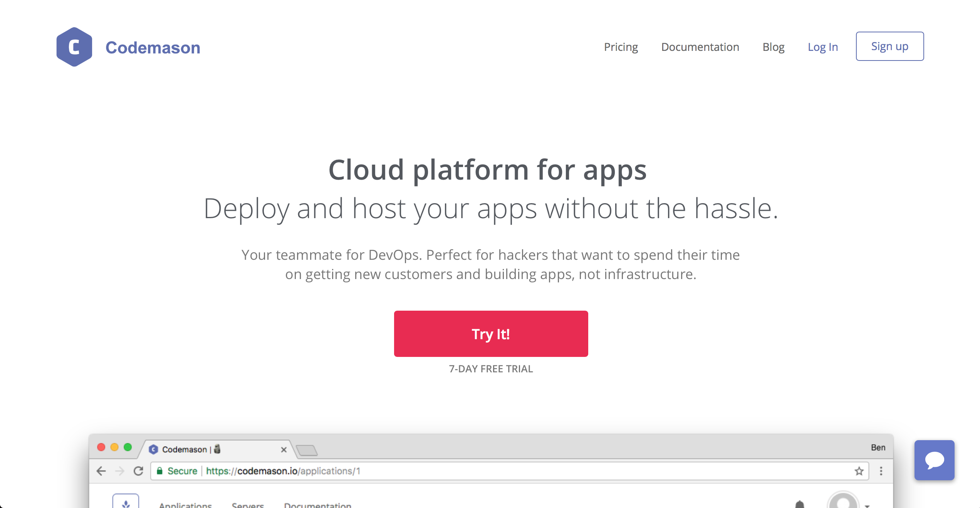Open the Documentation nav item in header
The height and width of the screenshot is (508, 980).
tap(700, 47)
